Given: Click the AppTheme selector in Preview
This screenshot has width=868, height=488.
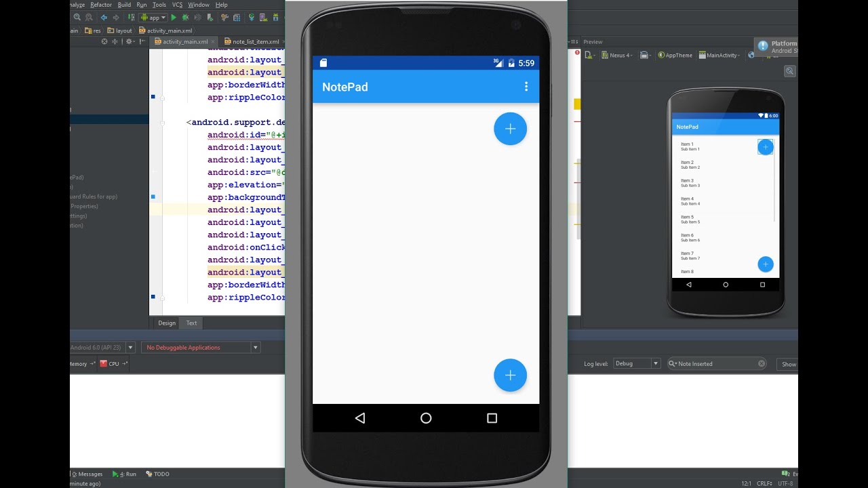Looking at the screenshot, I should 675,56.
